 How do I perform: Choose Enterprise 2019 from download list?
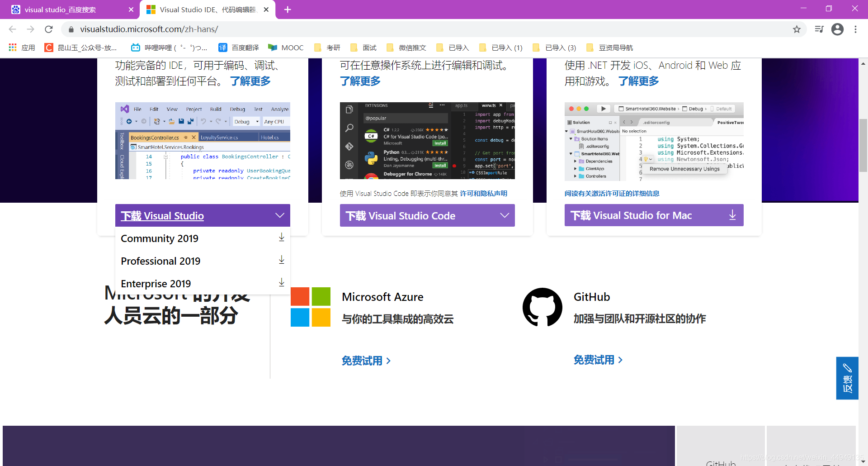click(x=203, y=283)
